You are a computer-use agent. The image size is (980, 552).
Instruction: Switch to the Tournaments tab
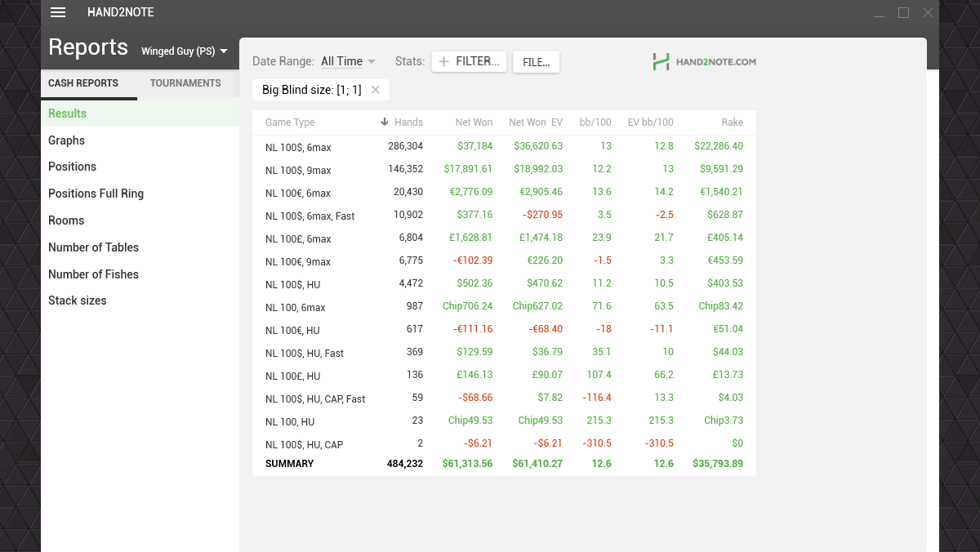(x=185, y=83)
